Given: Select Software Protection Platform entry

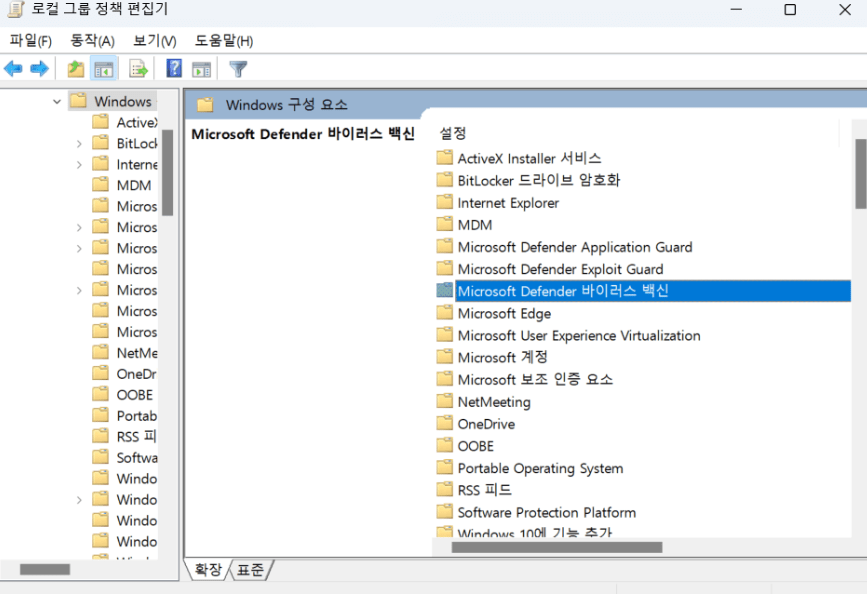Looking at the screenshot, I should [x=546, y=512].
